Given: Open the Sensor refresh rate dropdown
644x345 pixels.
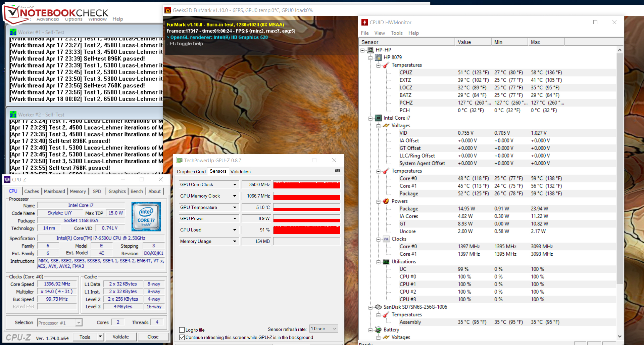Looking at the screenshot, I should [324, 329].
